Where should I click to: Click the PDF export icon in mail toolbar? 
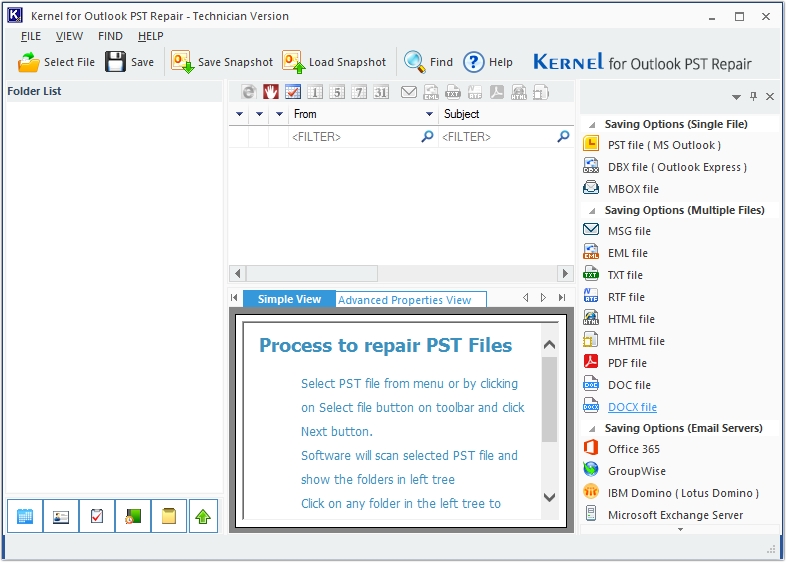[x=497, y=92]
